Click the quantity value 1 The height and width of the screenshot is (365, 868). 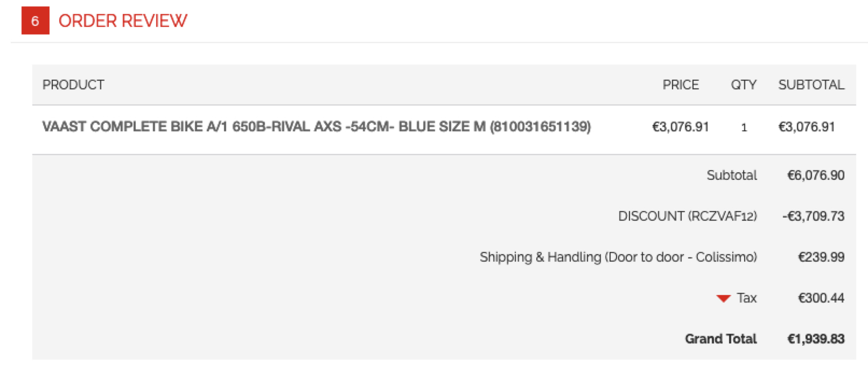(x=744, y=128)
